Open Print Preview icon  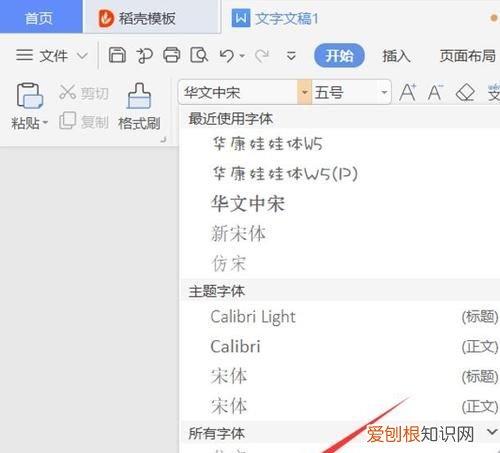[199, 55]
